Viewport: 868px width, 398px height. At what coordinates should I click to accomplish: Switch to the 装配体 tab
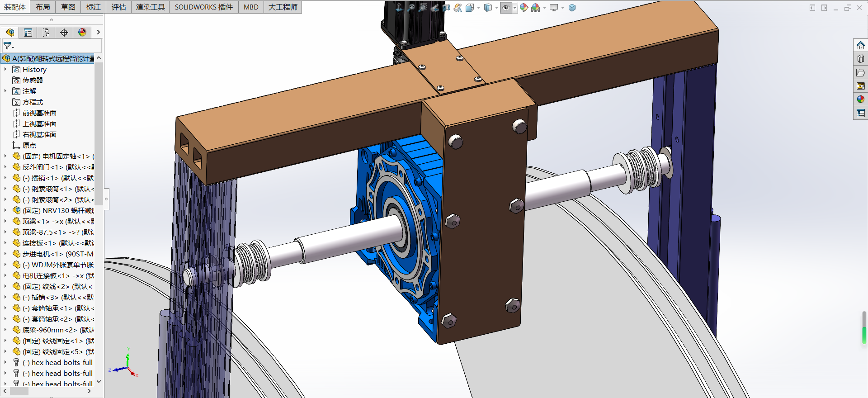15,7
